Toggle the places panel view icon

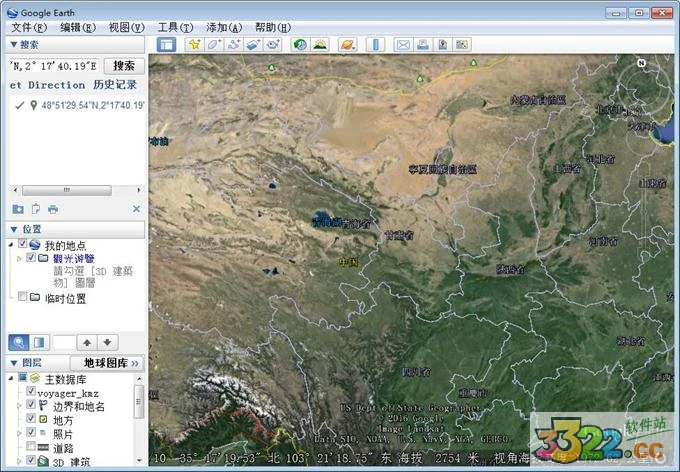[x=39, y=342]
